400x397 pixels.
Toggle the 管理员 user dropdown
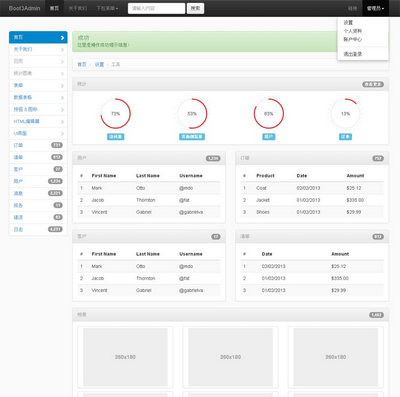click(375, 8)
